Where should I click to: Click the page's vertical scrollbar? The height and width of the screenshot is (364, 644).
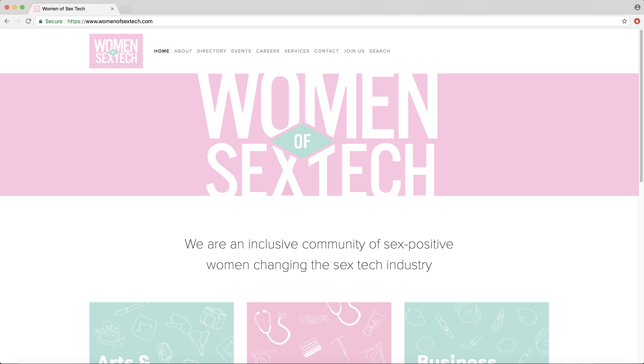[x=641, y=105]
